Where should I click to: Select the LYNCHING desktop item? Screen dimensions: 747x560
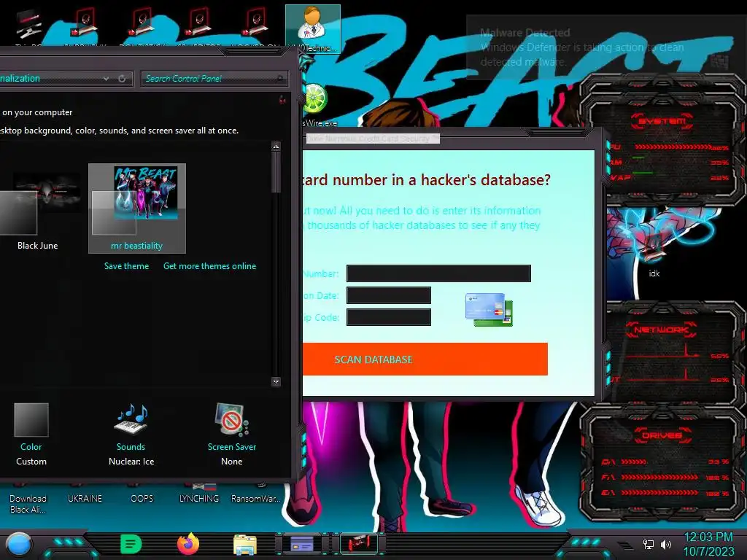[199, 499]
